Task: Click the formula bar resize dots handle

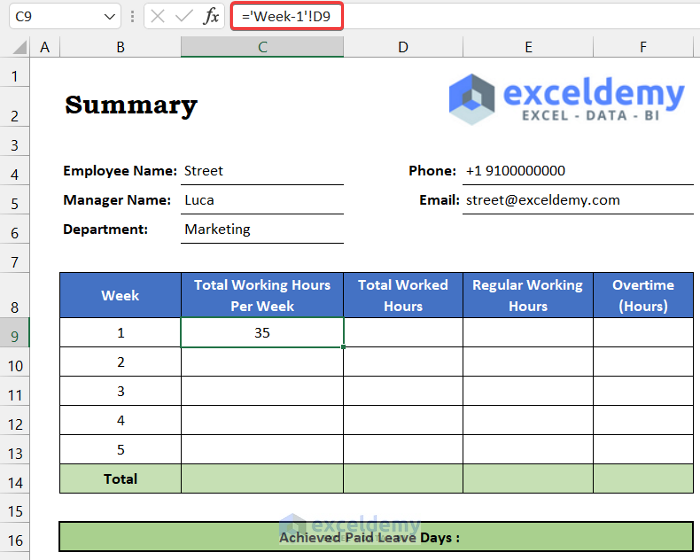Action: [x=132, y=17]
